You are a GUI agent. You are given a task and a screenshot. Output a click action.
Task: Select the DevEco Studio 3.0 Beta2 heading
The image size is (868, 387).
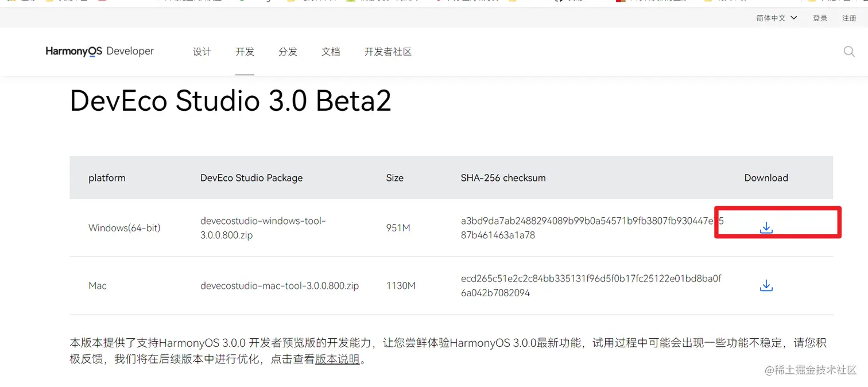coord(230,101)
